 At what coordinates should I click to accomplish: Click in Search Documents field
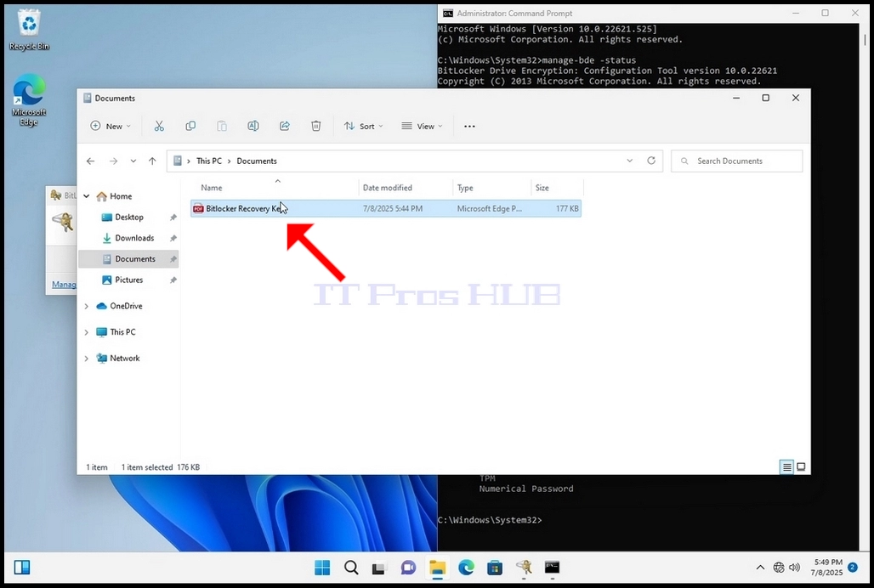[x=737, y=161]
